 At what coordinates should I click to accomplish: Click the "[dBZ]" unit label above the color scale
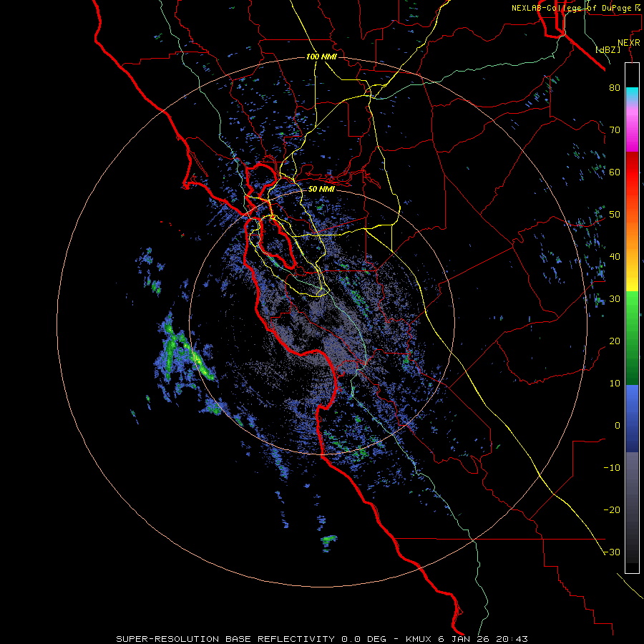pos(608,50)
